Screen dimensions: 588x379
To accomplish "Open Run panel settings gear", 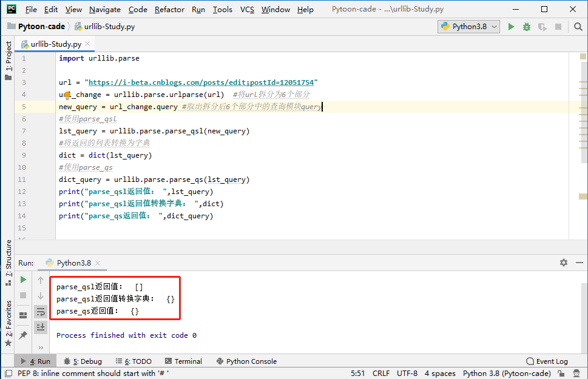I will [x=563, y=263].
